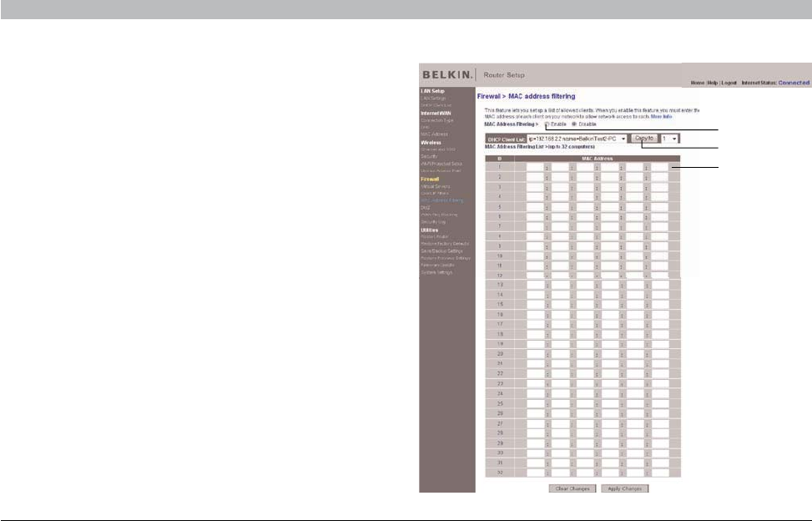Click the first MAC octet field in row 5
Viewport: 812px width, 521px height.
(x=535, y=207)
